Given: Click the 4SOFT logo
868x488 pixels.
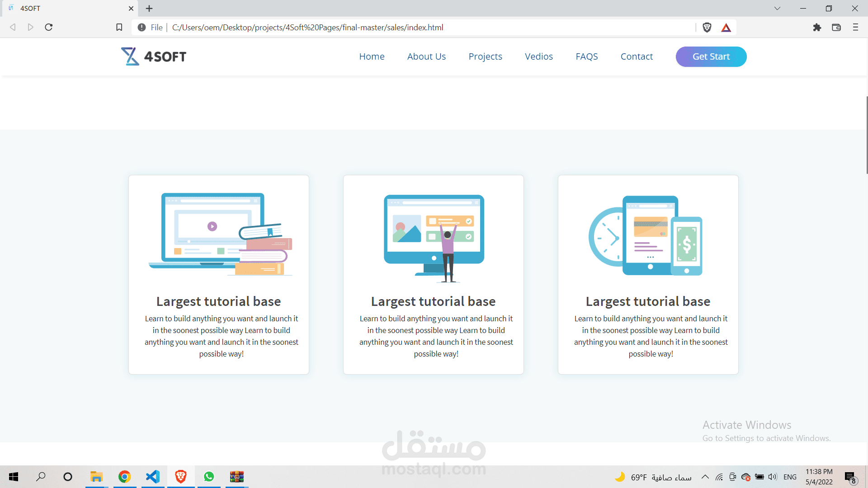Looking at the screenshot, I should tap(154, 56).
